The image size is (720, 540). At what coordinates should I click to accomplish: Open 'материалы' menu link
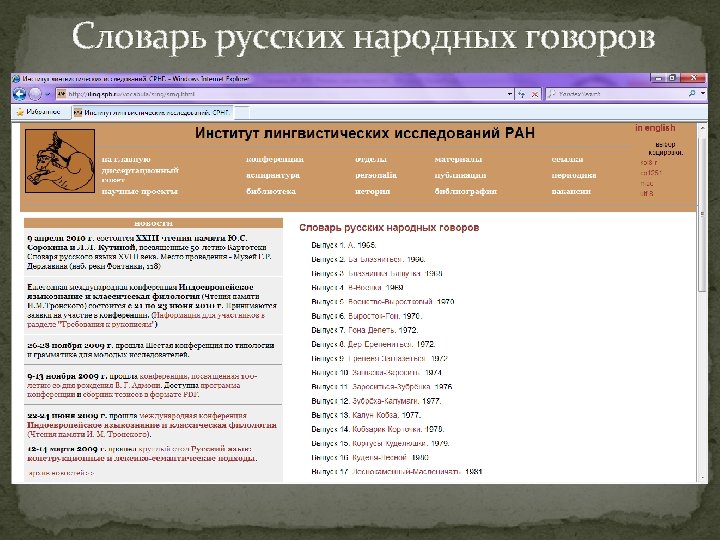458,159
